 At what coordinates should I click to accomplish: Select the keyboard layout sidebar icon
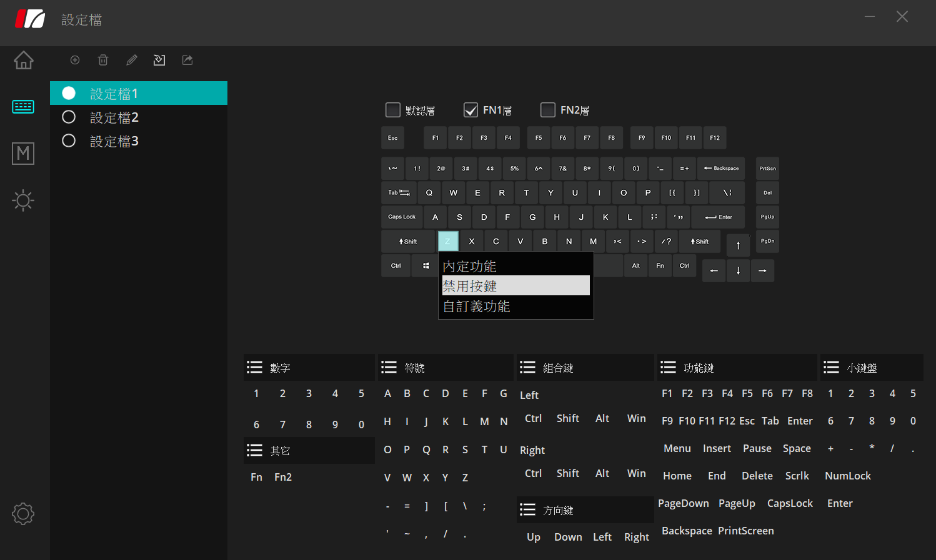click(x=23, y=107)
